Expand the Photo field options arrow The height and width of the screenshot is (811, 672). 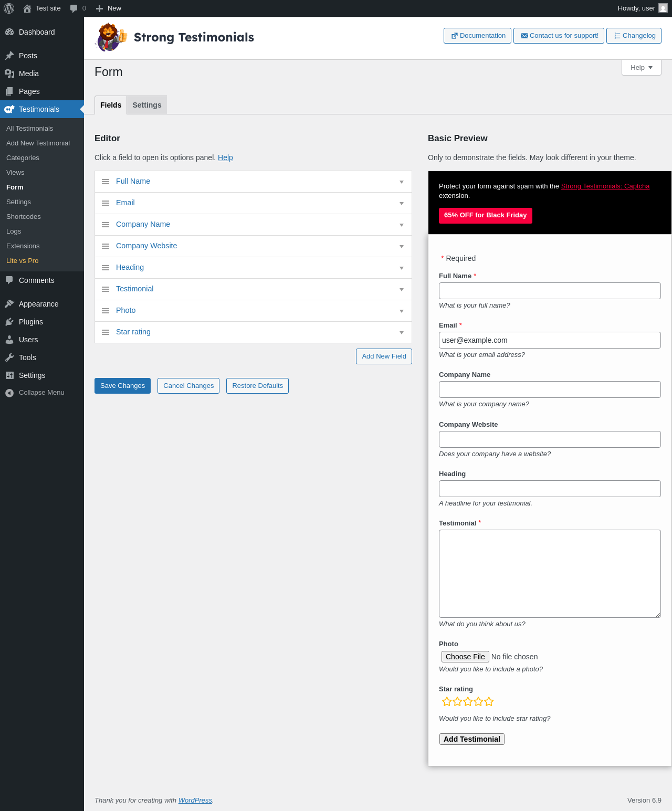[402, 311]
